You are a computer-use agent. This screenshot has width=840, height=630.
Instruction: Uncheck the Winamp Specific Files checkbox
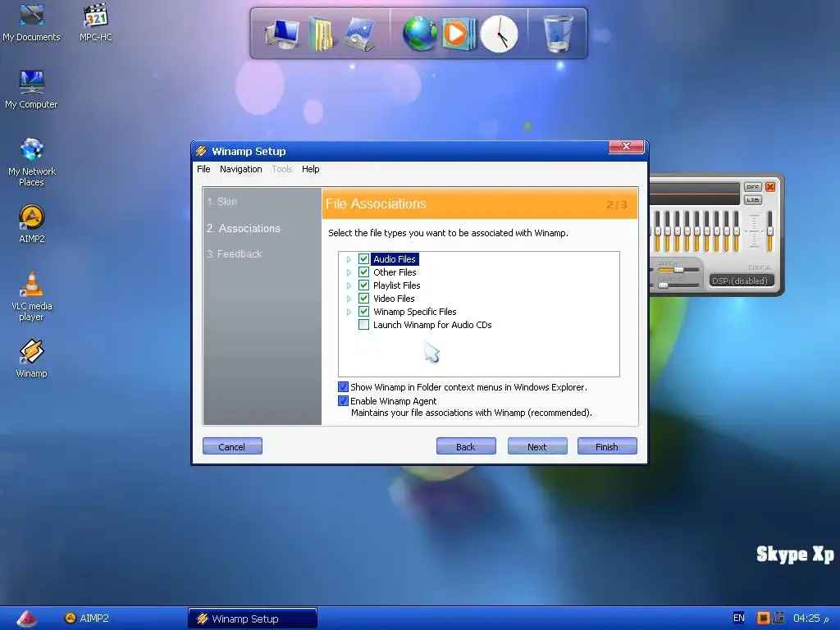tap(363, 311)
